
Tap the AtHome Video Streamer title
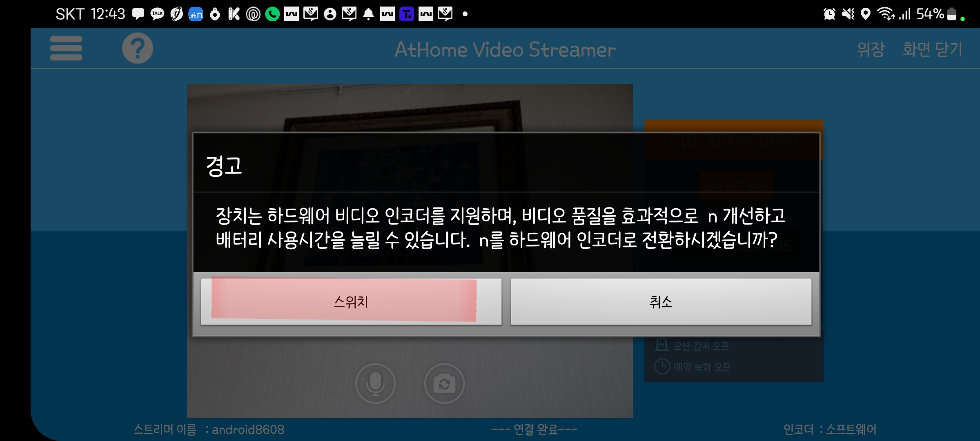[505, 50]
